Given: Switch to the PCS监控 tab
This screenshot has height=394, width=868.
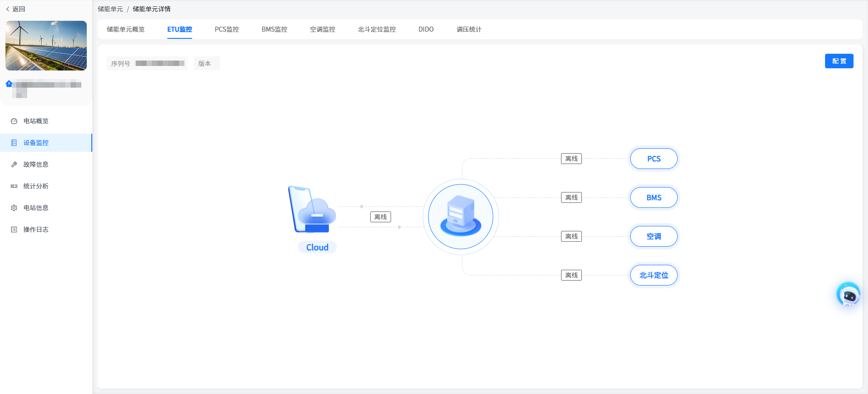Looking at the screenshot, I should point(226,29).
